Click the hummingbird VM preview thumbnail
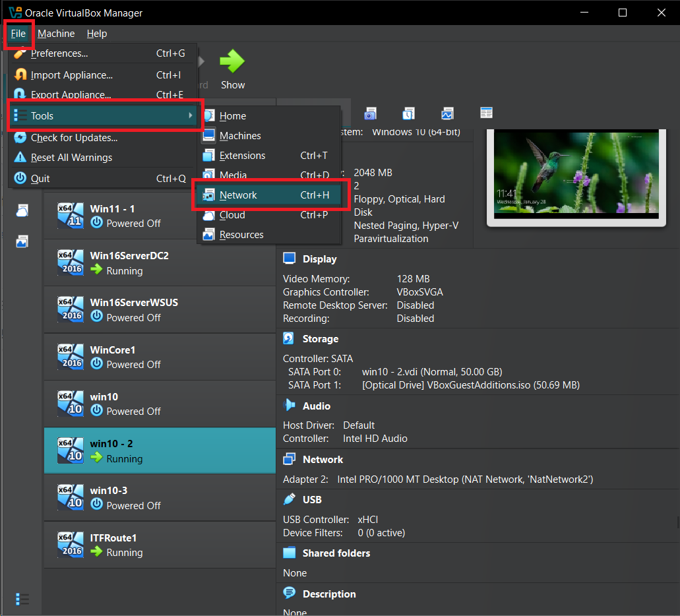Viewport: 680px width, 616px height. 576,173
